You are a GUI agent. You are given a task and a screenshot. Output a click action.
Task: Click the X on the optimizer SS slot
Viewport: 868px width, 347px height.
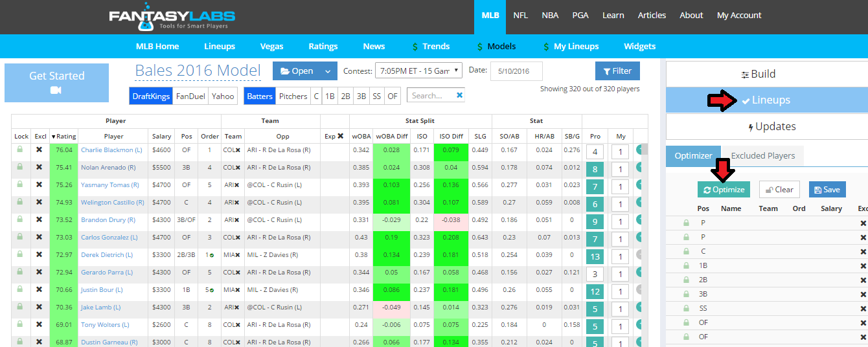[x=863, y=308]
